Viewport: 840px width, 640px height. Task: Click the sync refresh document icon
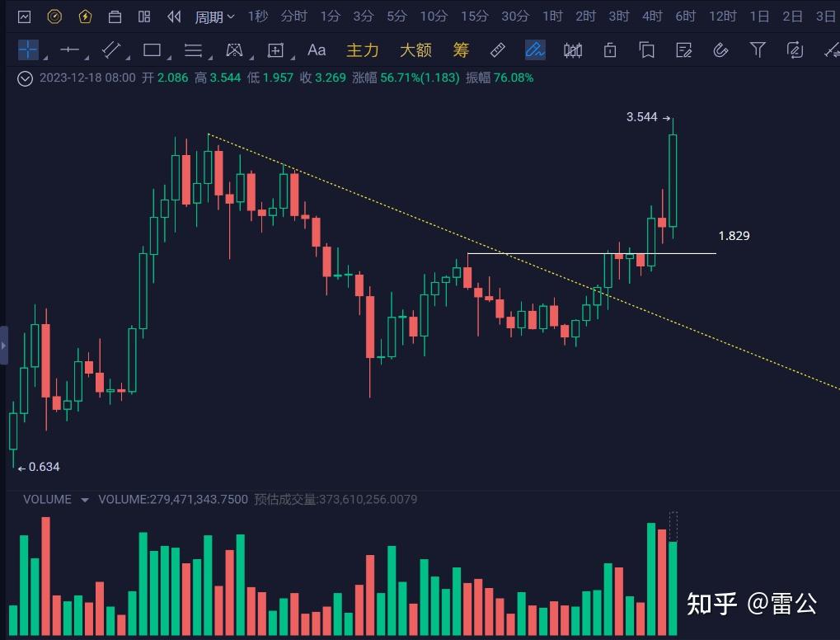point(795,49)
